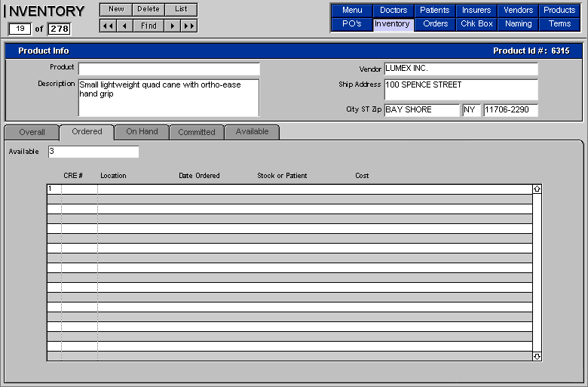Click the list scroll down arrow

(x=537, y=356)
